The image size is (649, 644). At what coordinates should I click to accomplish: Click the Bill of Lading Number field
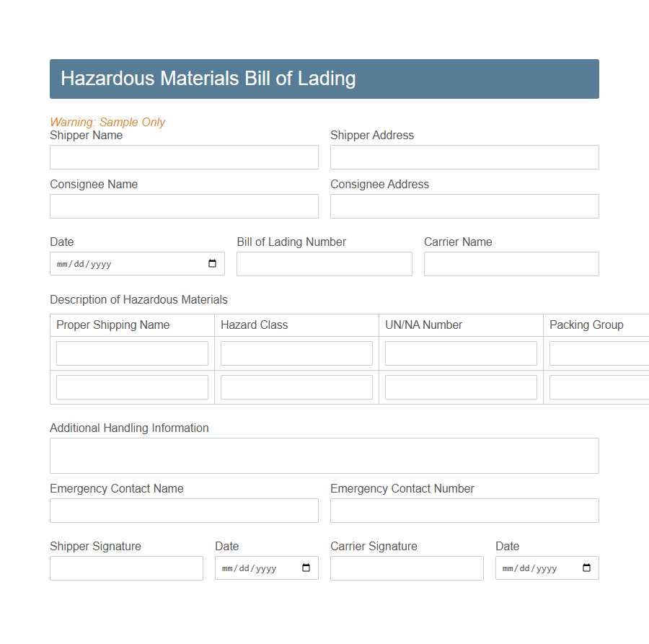pyautogui.click(x=324, y=263)
